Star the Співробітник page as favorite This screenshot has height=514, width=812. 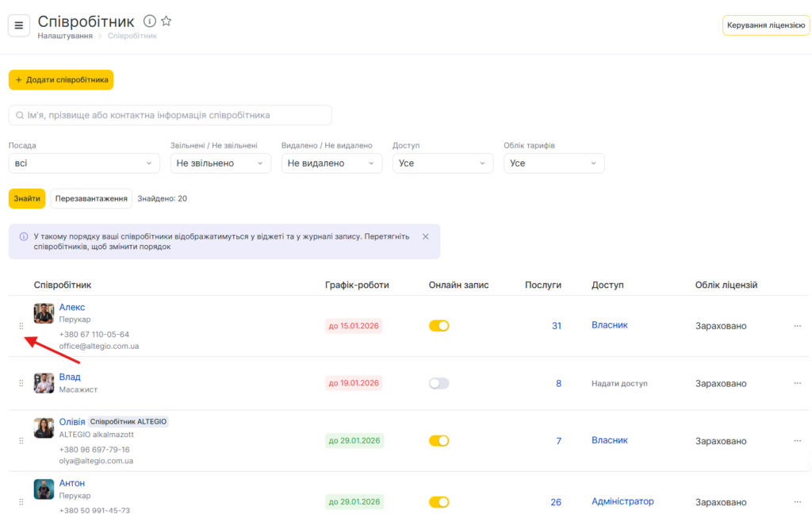(x=167, y=21)
